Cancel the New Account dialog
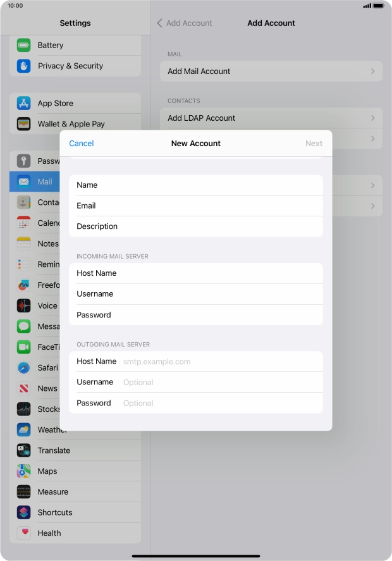Viewport: 392px width, 561px height. tap(81, 144)
